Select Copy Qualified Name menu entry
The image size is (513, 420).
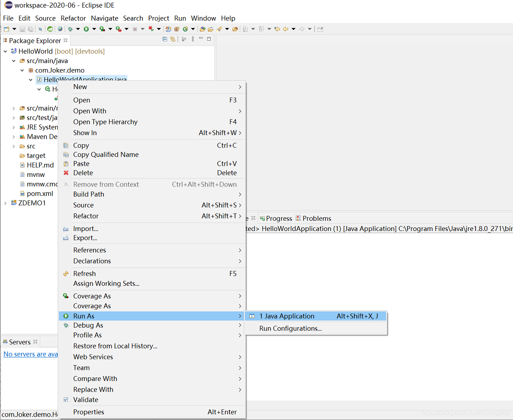[153, 155]
